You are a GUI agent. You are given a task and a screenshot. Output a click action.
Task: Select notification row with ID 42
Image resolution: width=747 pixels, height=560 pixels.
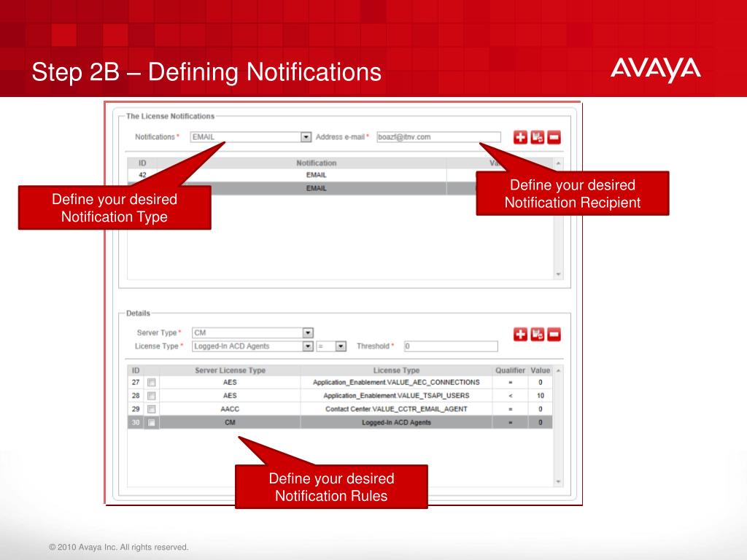pyautogui.click(x=340, y=175)
